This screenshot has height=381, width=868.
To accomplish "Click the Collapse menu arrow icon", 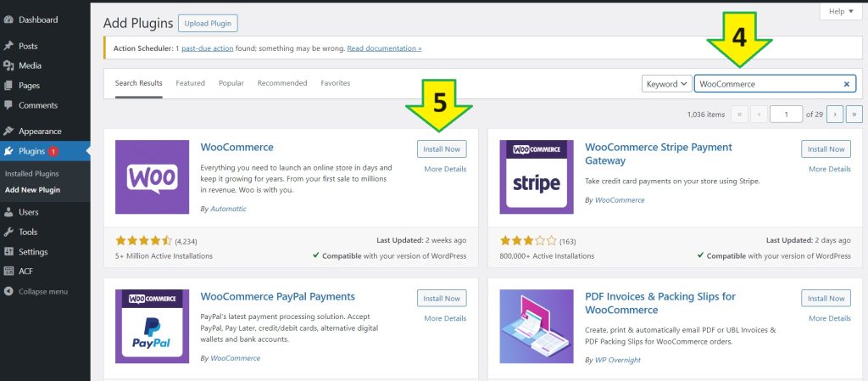I will (8, 291).
